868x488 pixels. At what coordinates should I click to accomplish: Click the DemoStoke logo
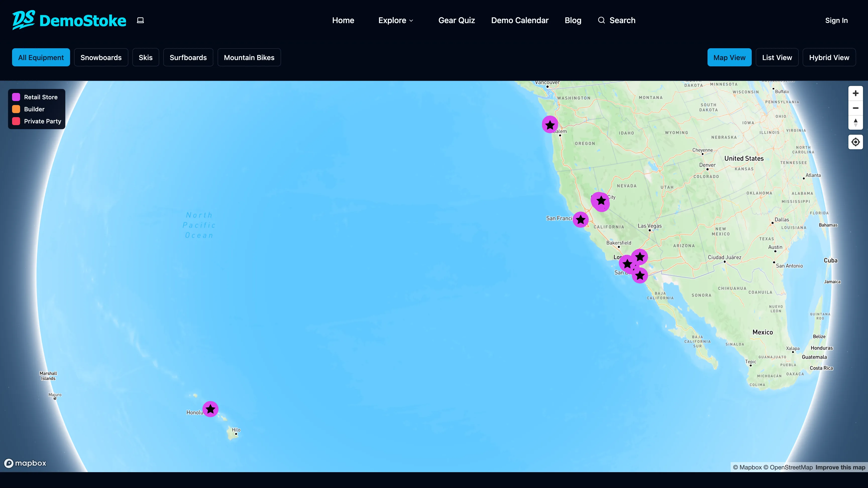pos(69,20)
